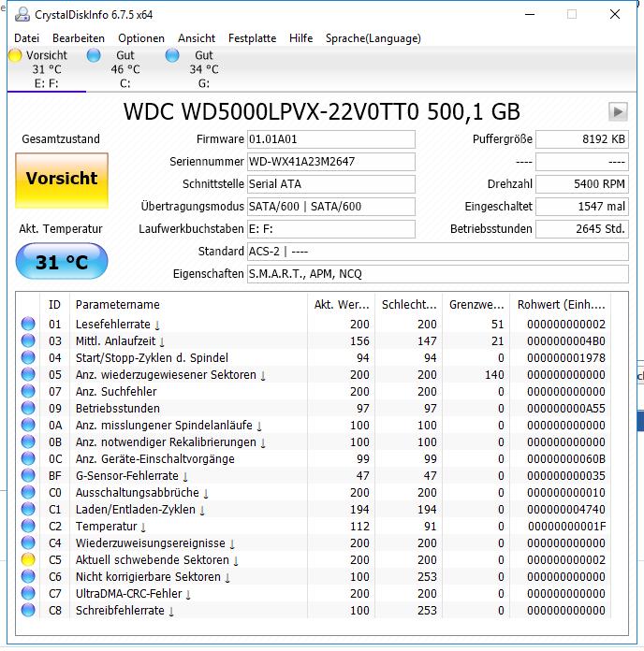Image resolution: width=644 pixels, height=651 pixels.
Task: Click the CrystalDiskInfo title bar icon
Action: point(22,15)
